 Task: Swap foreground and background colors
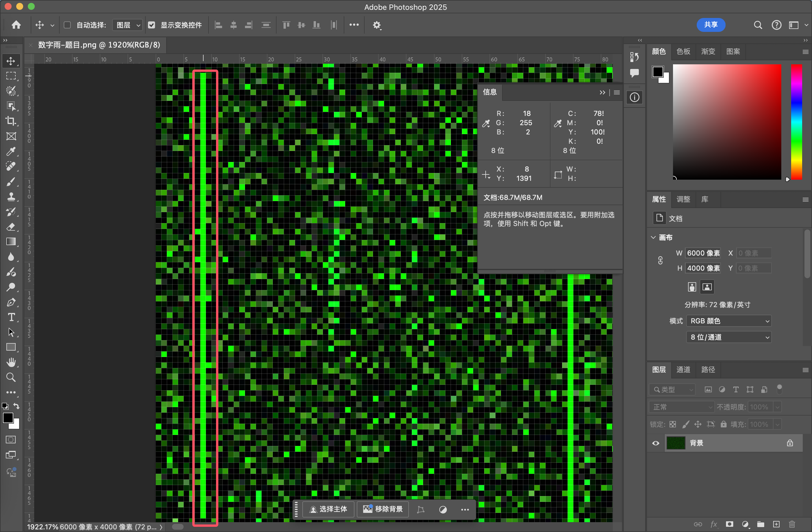click(17, 406)
